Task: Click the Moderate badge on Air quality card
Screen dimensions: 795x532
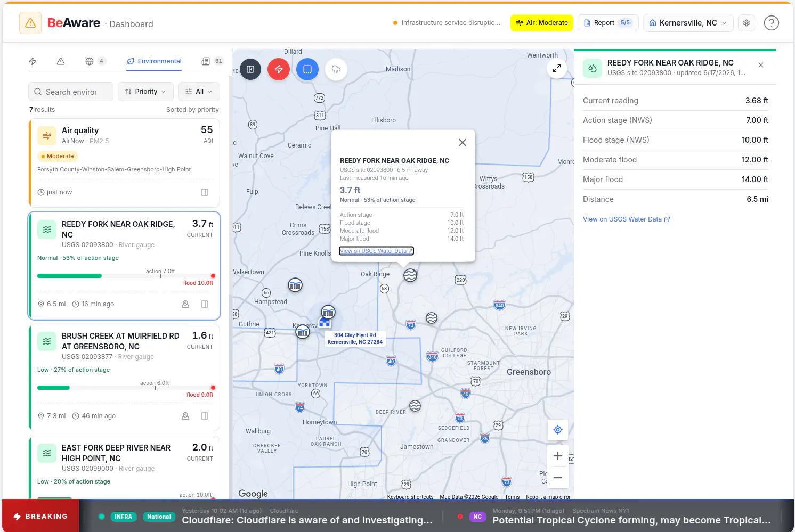Action: [x=58, y=156]
